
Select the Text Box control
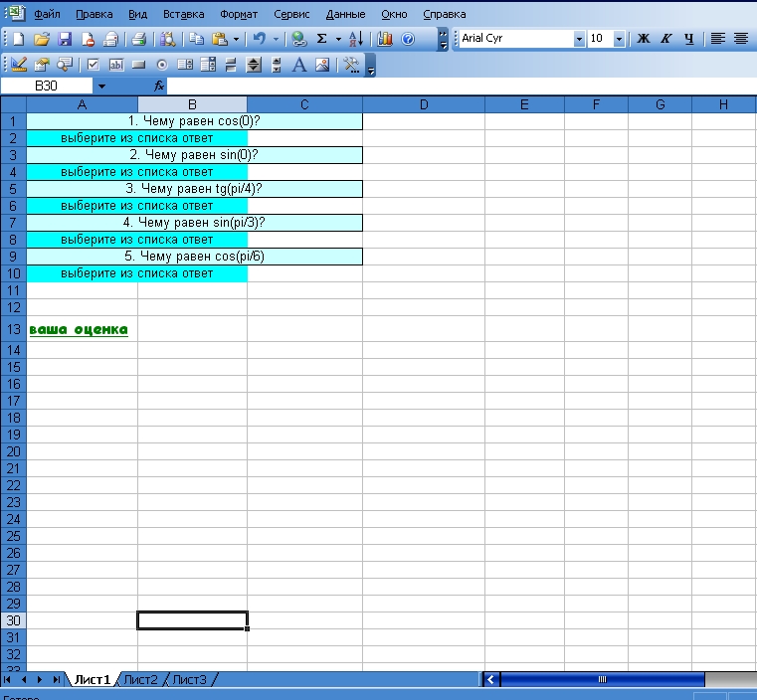tap(115, 65)
